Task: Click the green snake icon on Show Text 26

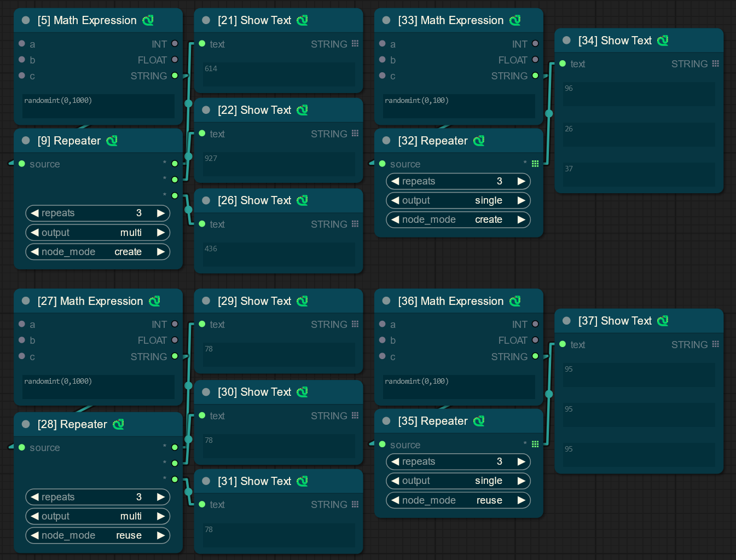Action: [302, 200]
